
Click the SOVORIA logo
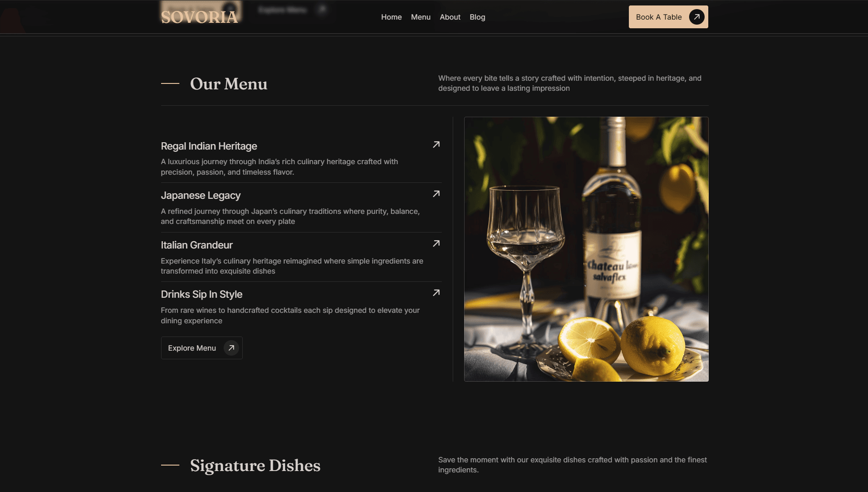[x=199, y=17]
